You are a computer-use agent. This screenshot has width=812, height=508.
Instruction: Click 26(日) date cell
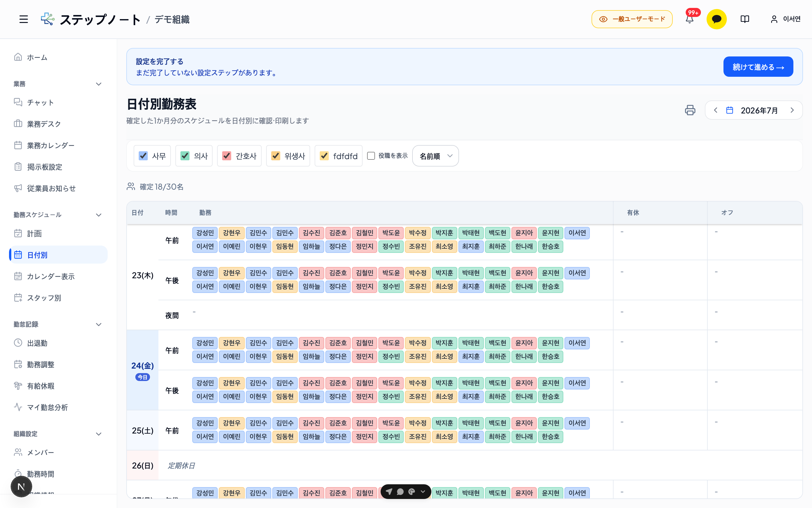pyautogui.click(x=143, y=466)
